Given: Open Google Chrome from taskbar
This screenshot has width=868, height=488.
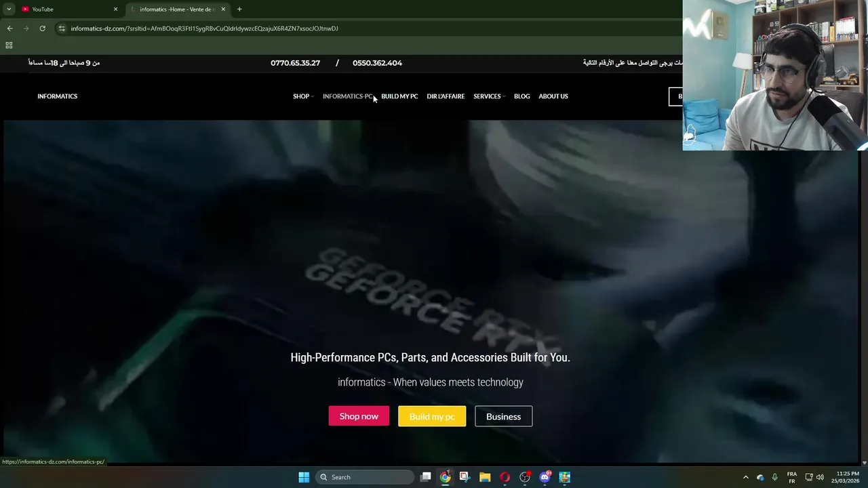Looking at the screenshot, I should [445, 477].
